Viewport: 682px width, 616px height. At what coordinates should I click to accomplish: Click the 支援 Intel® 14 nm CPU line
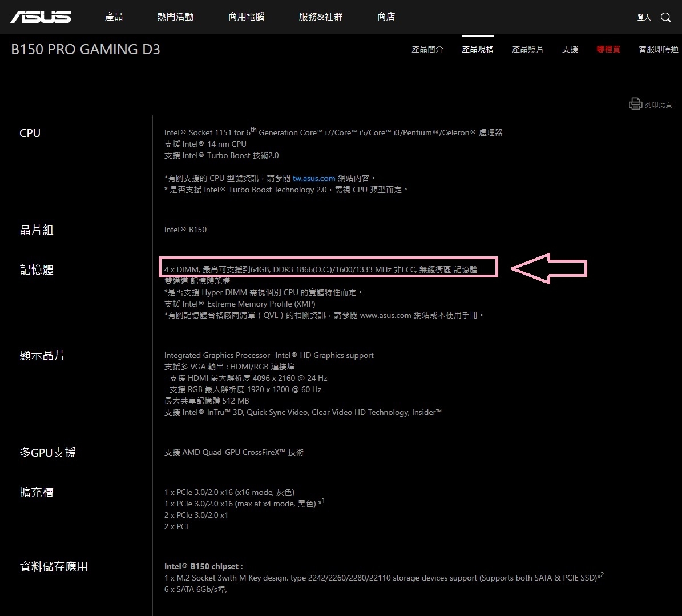tap(205, 144)
